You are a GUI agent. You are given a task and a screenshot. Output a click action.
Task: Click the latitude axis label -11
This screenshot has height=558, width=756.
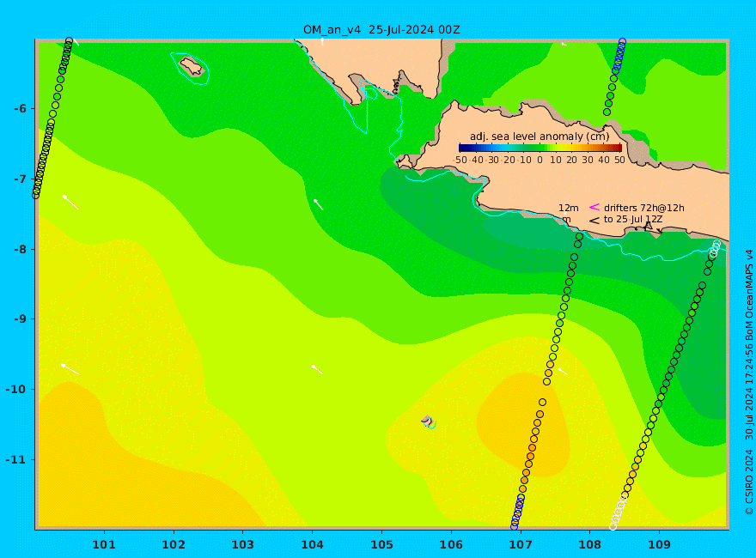click(17, 459)
